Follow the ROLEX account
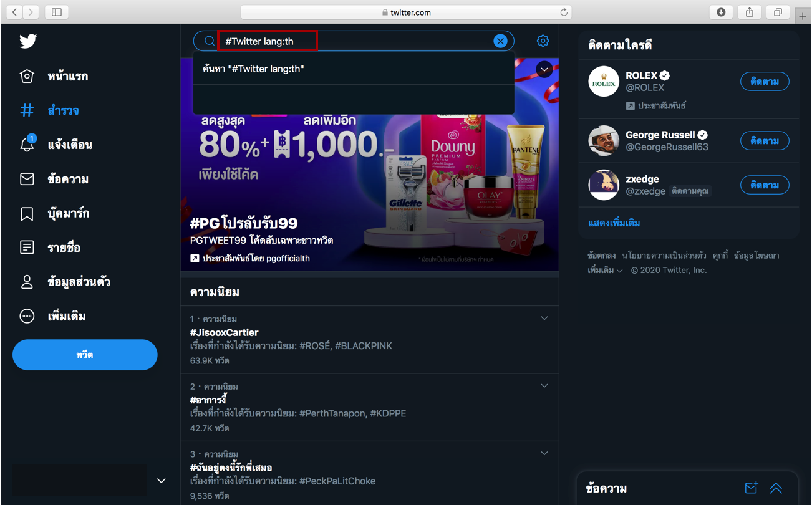This screenshot has height=505, width=812. pos(764,82)
